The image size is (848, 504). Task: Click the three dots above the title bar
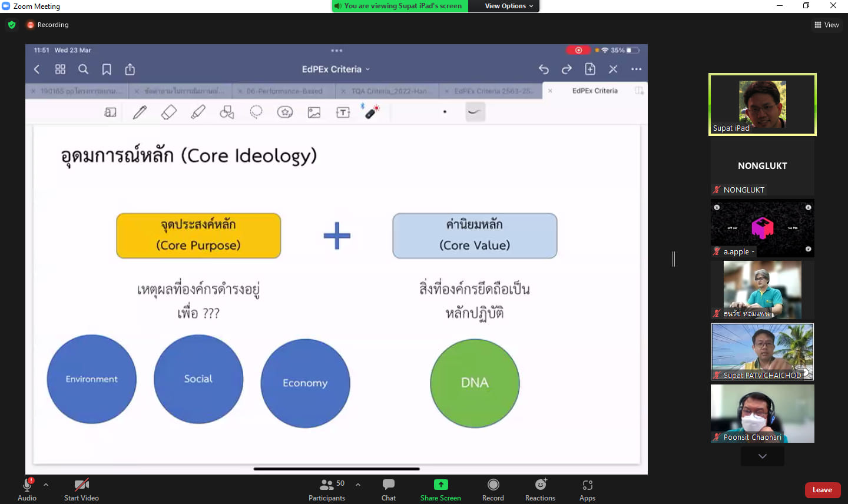(336, 51)
